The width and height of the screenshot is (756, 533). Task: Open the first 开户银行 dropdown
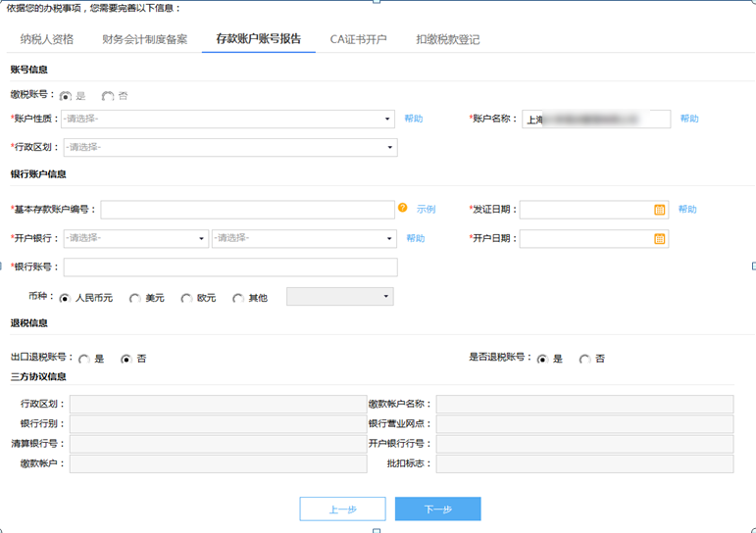[x=136, y=238]
